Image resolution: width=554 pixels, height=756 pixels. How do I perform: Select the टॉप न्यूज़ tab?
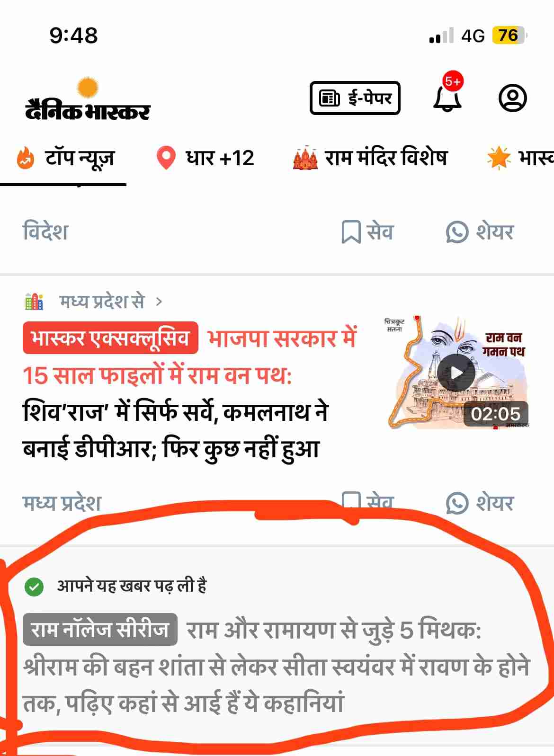click(65, 158)
